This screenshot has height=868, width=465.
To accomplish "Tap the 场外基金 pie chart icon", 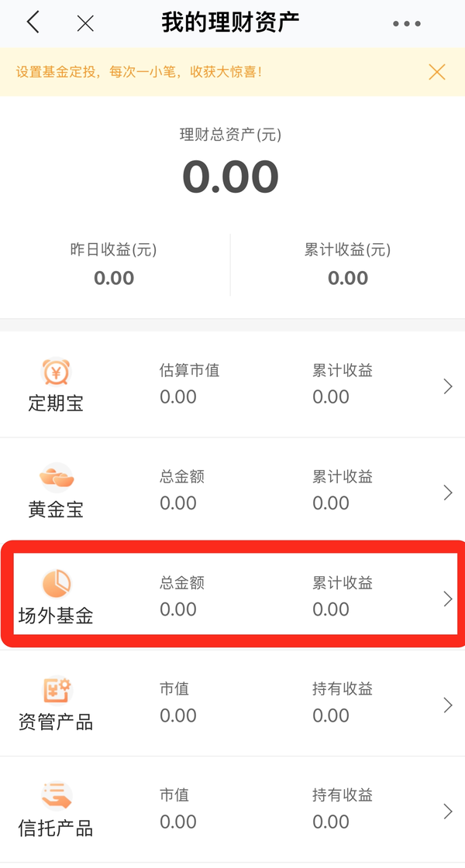I will tap(56, 584).
